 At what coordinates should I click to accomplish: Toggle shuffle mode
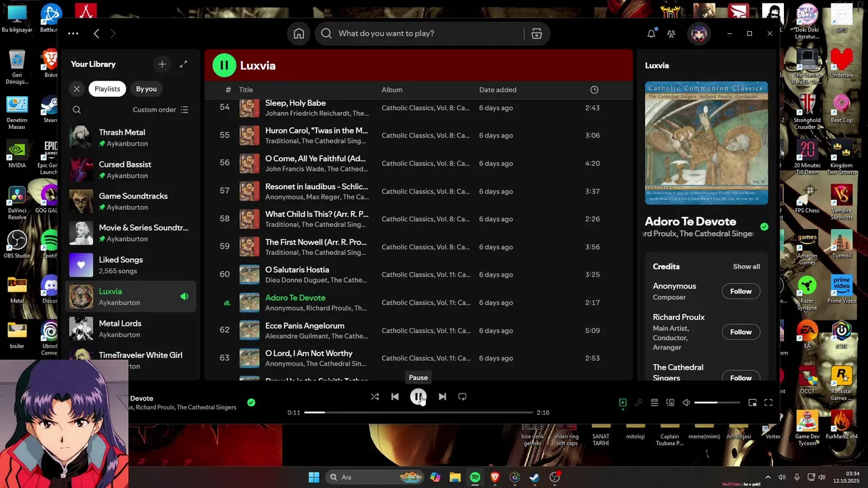pyautogui.click(x=375, y=396)
